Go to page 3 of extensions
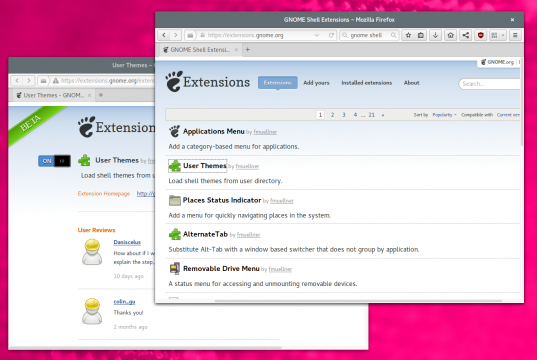Screen dimensions: 537x360 click(x=344, y=115)
